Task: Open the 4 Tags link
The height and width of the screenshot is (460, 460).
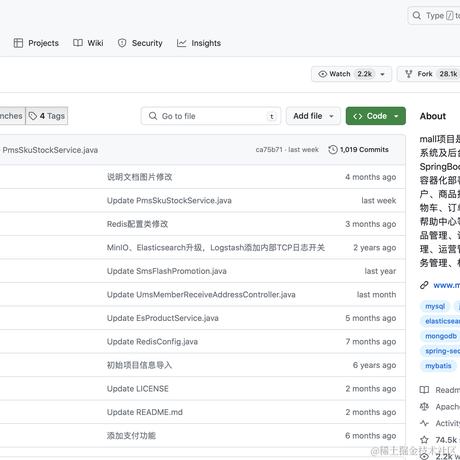Action: pos(47,116)
